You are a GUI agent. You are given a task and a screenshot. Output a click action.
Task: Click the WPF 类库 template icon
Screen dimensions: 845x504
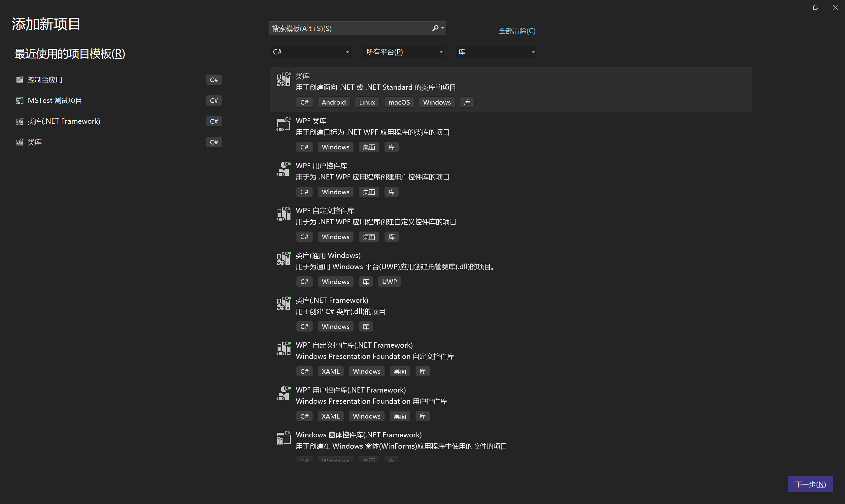tap(283, 124)
